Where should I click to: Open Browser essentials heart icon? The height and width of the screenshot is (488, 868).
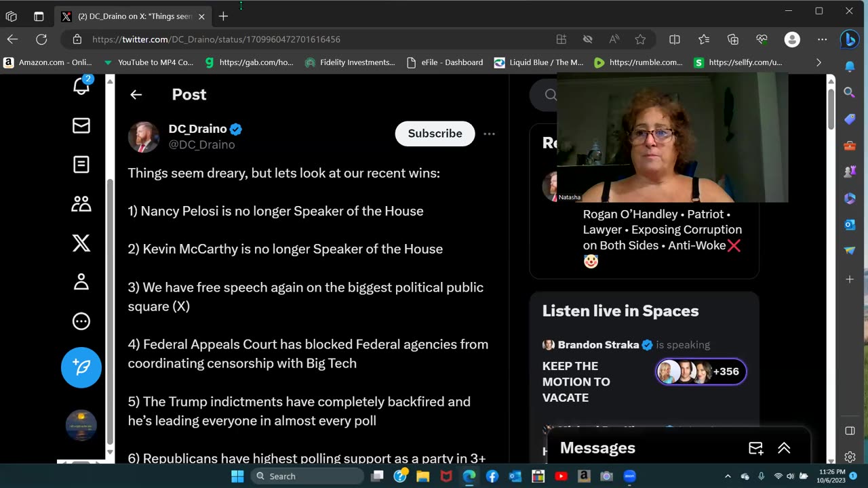(x=762, y=39)
